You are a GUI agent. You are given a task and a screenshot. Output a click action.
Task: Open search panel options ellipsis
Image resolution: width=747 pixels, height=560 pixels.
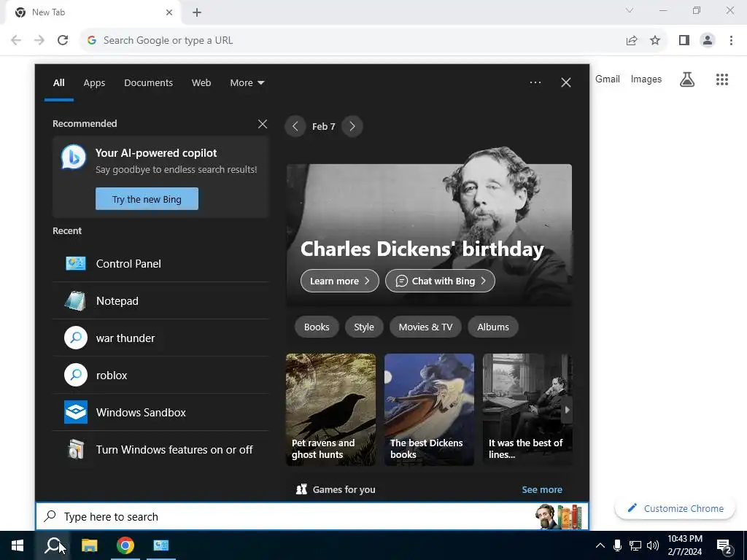(x=535, y=83)
